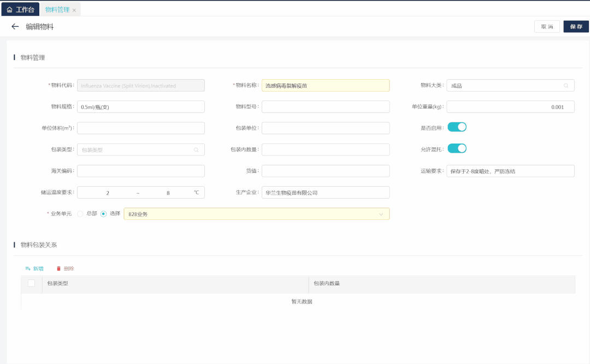Click the red 删除 trash icon

59,268
